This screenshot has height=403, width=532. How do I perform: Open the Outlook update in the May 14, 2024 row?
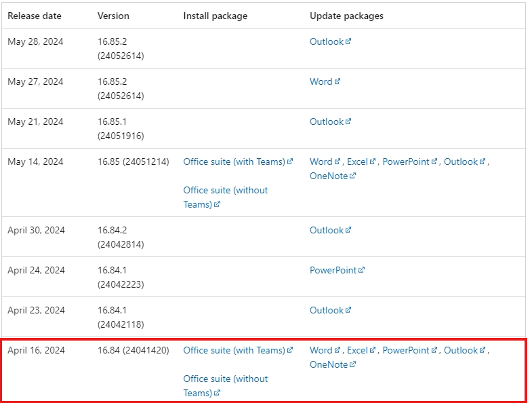point(464,161)
